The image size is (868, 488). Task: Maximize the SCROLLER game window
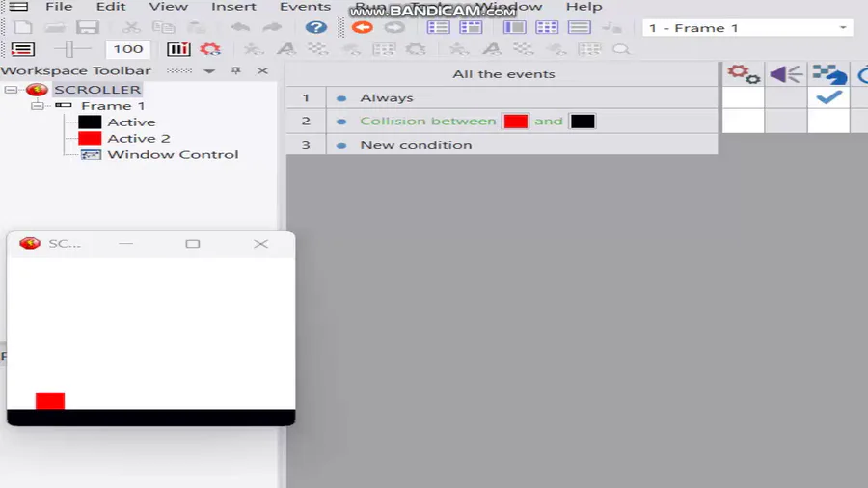click(x=193, y=244)
